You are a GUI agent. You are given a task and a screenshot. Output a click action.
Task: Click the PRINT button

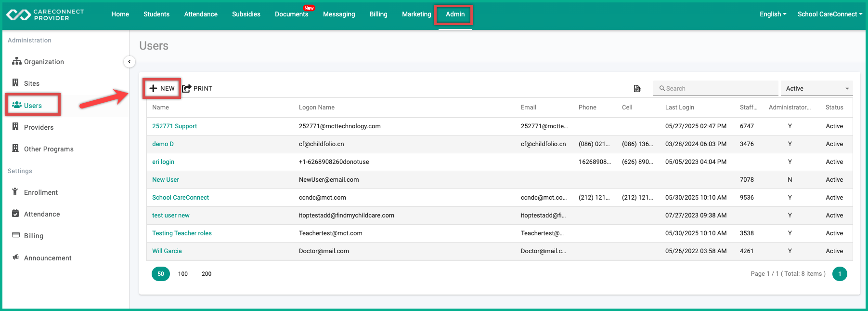197,88
